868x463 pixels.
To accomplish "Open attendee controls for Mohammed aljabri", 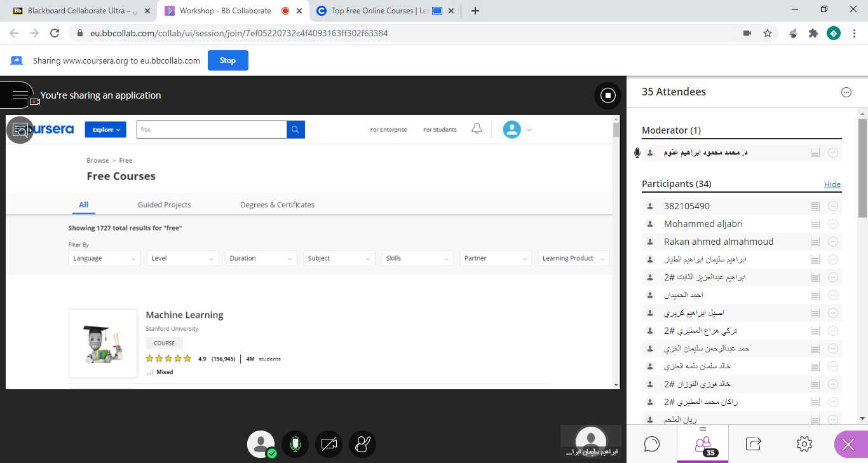I will (x=833, y=224).
